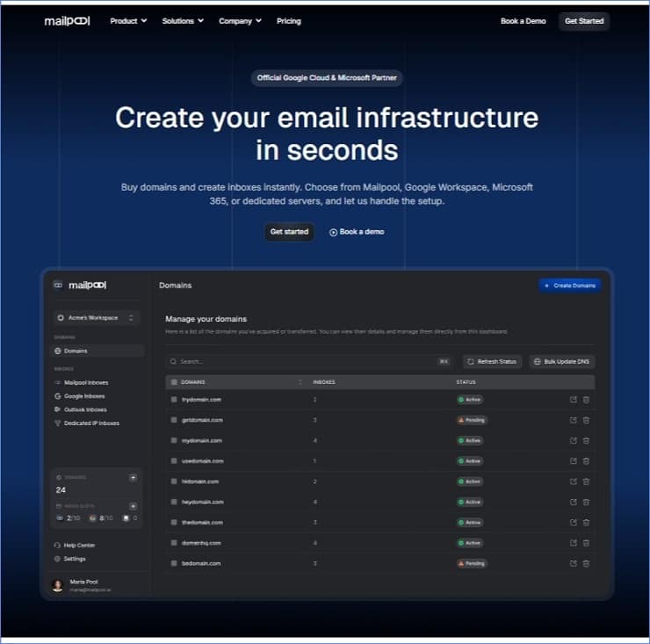650x644 pixels.
Task: Click the Pending status badge for bedomain.com
Action: 472,563
